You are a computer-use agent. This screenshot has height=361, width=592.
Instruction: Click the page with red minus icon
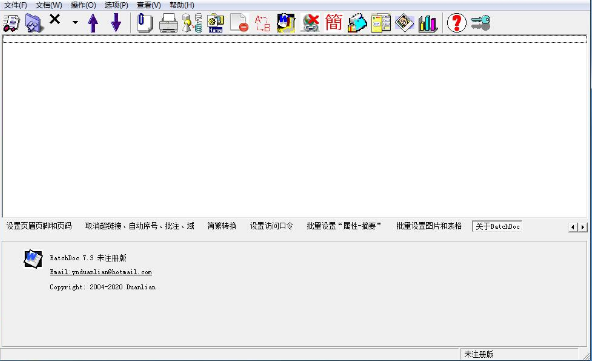coord(239,23)
